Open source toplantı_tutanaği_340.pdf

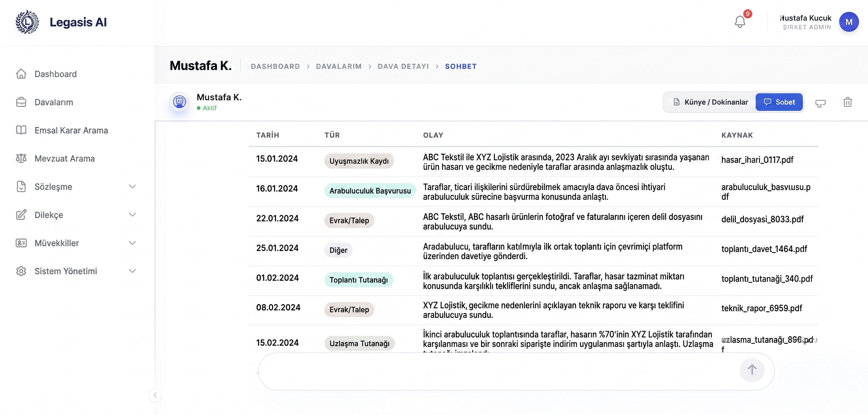click(x=767, y=279)
